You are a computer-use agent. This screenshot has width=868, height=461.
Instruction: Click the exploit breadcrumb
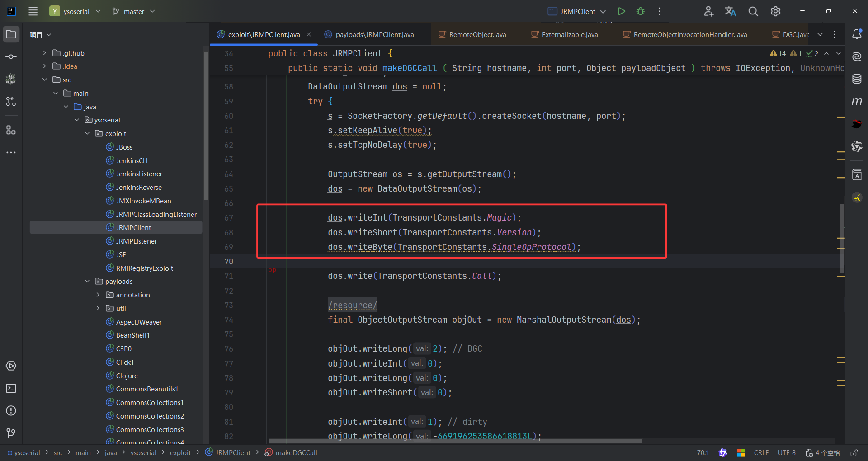click(180, 453)
